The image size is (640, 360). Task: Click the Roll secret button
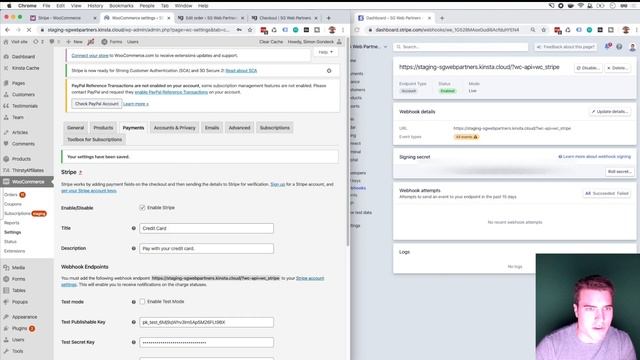click(619, 172)
